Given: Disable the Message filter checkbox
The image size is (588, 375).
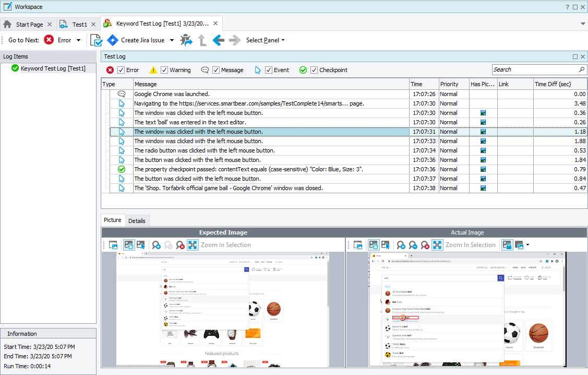Looking at the screenshot, I should [216, 69].
